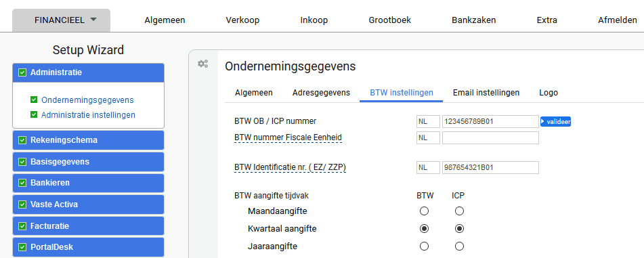Switch to the Logo tab

pos(549,93)
